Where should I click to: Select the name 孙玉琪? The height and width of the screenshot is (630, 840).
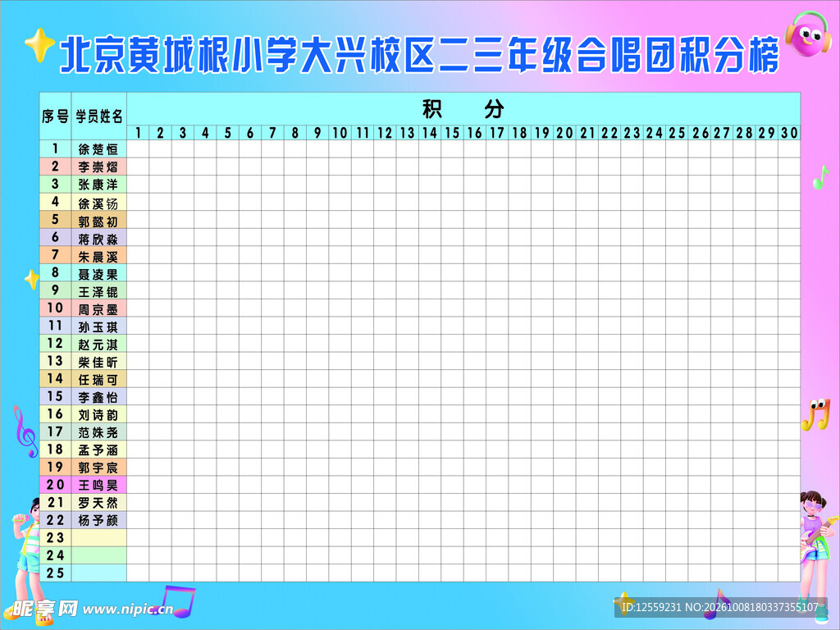pyautogui.click(x=98, y=326)
